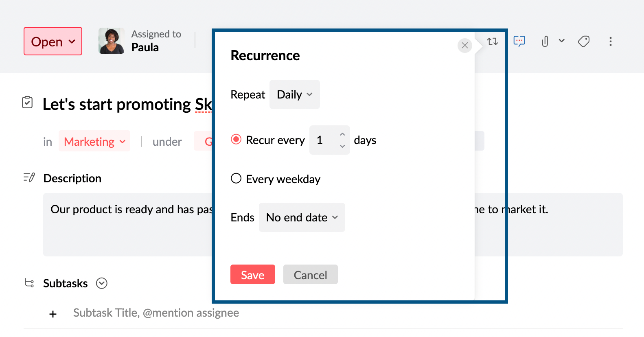Save the recurrence settings

tap(252, 275)
